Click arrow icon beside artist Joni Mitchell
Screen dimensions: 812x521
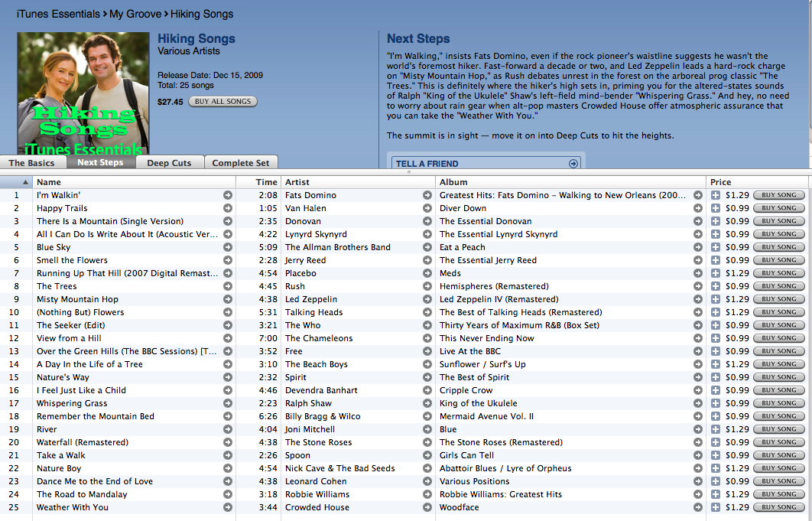tap(427, 429)
